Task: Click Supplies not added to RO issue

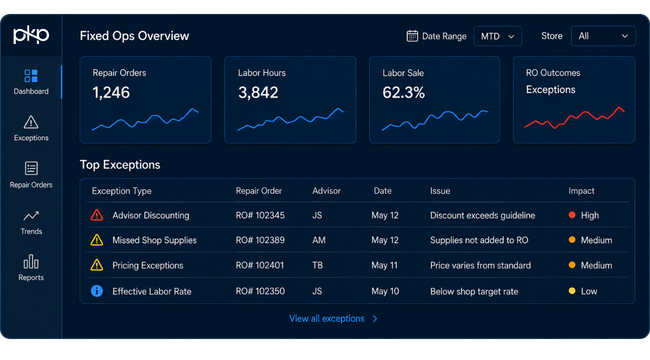Action: coord(479,240)
